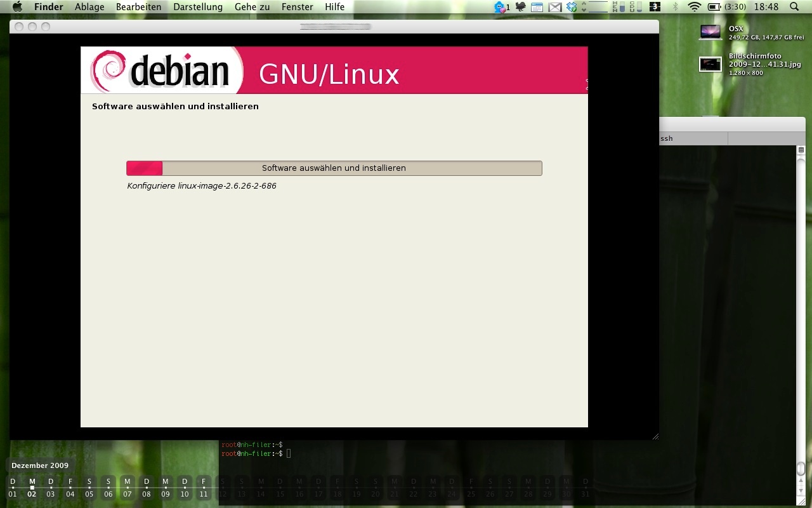The width and height of the screenshot is (812, 508).
Task: Open the Bluetooth status menu
Action: 675,7
